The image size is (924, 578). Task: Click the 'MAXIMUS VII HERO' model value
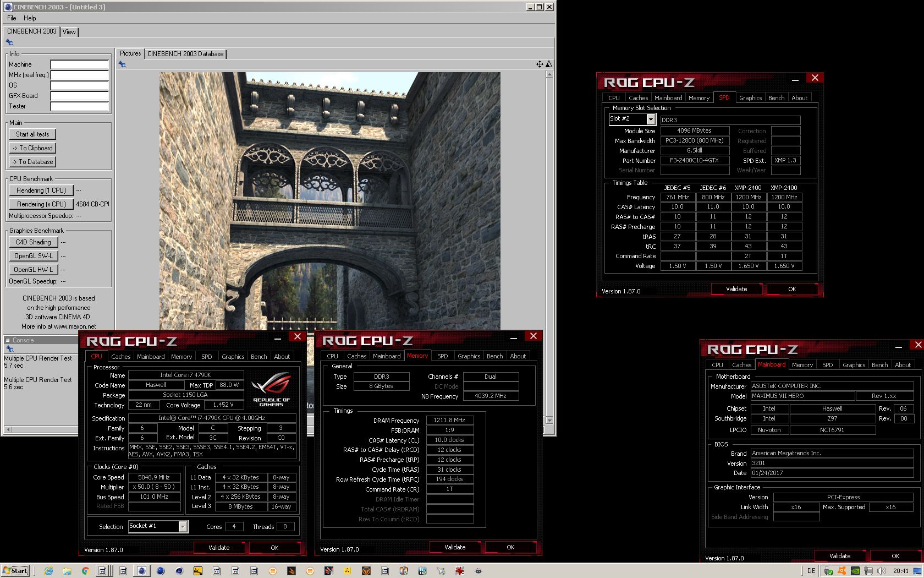802,396
